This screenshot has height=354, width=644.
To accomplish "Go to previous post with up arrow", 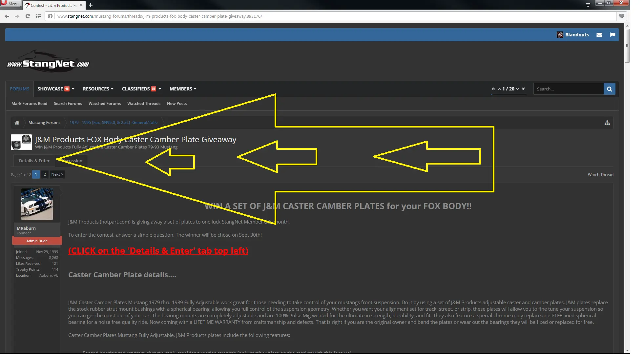I will 499,89.
